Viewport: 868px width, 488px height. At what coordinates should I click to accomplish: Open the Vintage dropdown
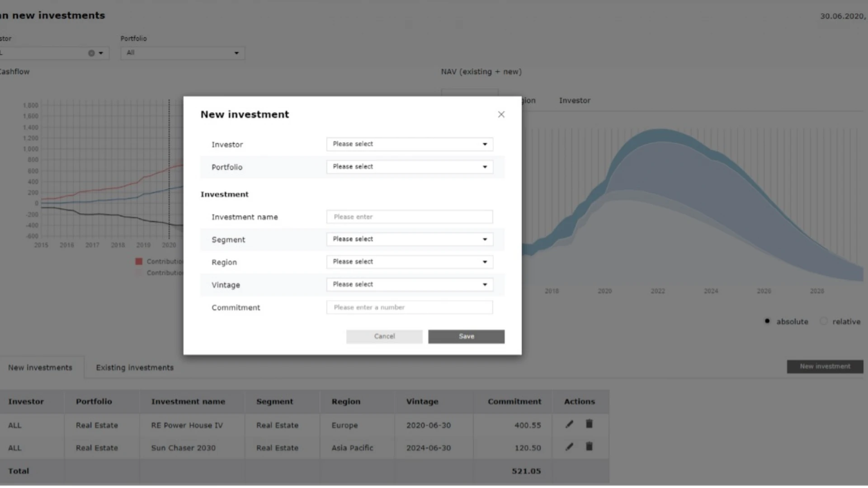(409, 284)
